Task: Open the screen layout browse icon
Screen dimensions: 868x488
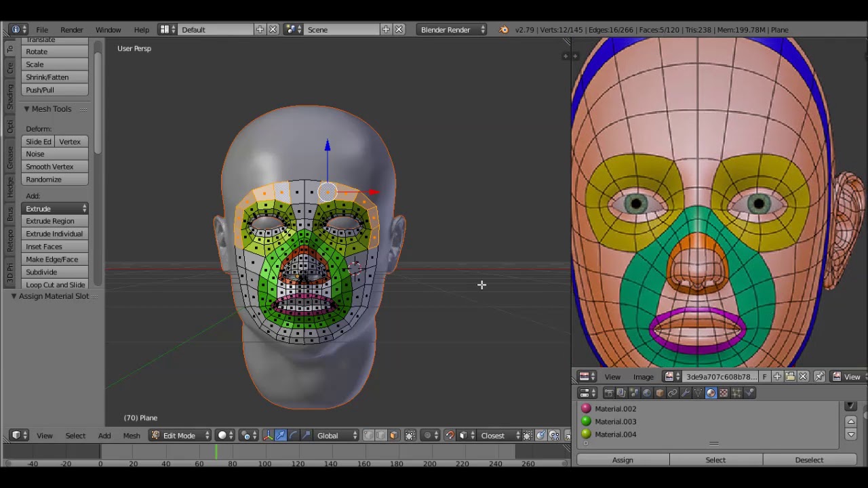Action: coord(167,30)
